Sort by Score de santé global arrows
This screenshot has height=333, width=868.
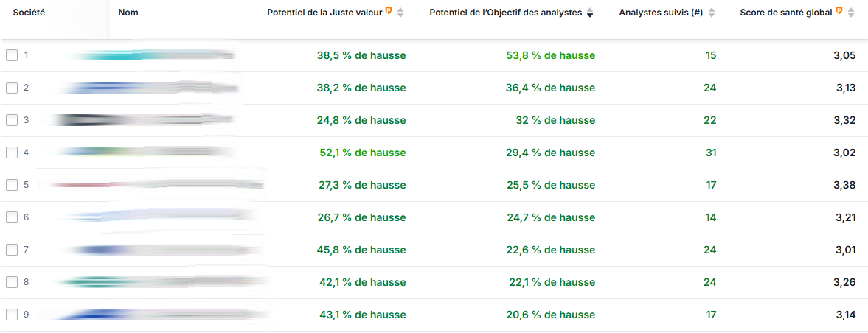851,13
